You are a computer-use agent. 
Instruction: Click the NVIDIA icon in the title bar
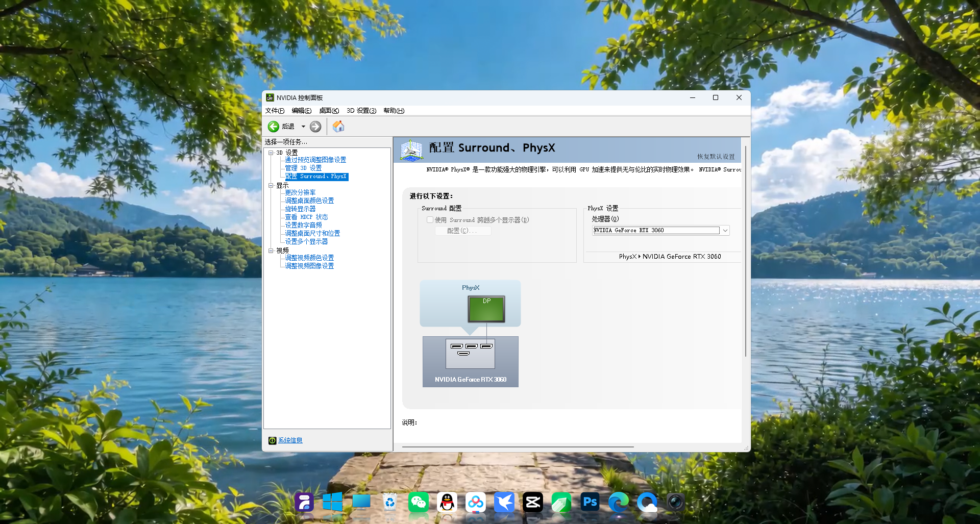pos(270,97)
